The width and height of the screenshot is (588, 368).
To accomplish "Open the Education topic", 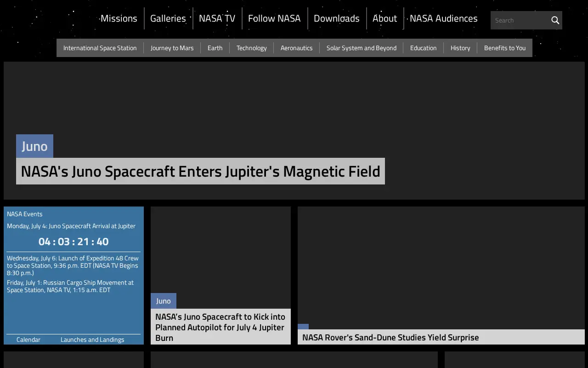I will pos(423,48).
